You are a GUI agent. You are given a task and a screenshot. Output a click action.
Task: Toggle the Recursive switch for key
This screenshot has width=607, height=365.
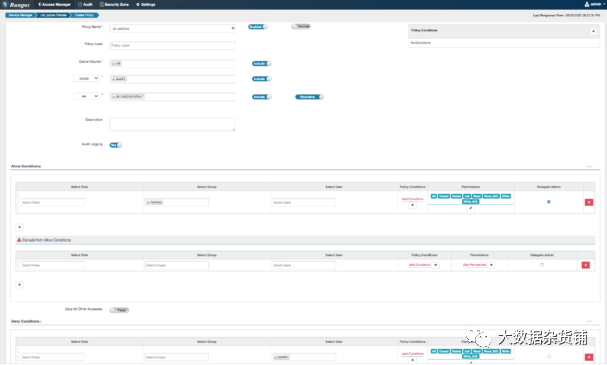click(309, 97)
